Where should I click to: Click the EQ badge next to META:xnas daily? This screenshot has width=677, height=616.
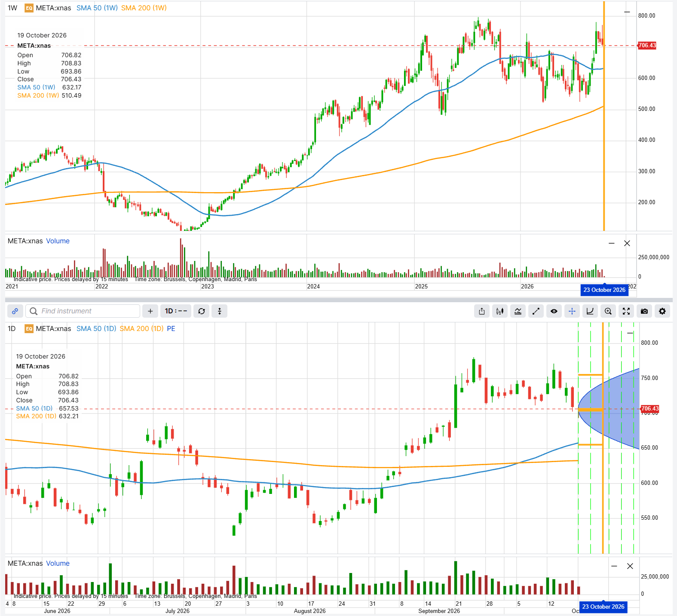(x=29, y=328)
